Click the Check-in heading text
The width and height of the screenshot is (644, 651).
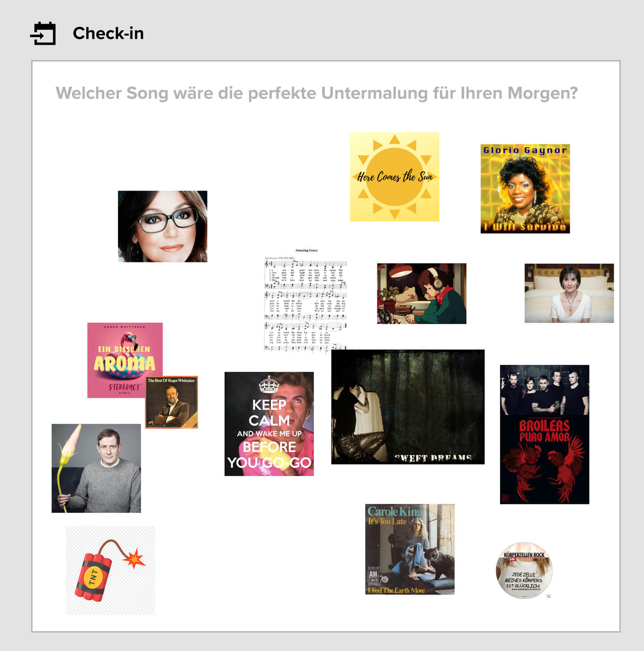coord(108,33)
